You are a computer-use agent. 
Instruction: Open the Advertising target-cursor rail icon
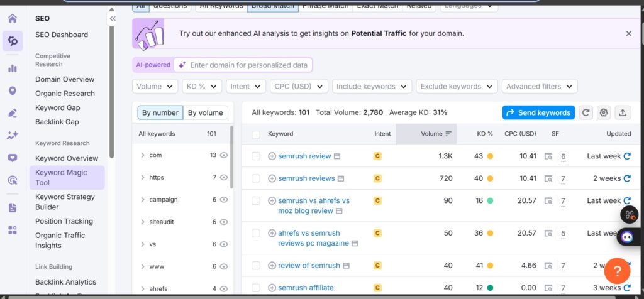tap(13, 180)
